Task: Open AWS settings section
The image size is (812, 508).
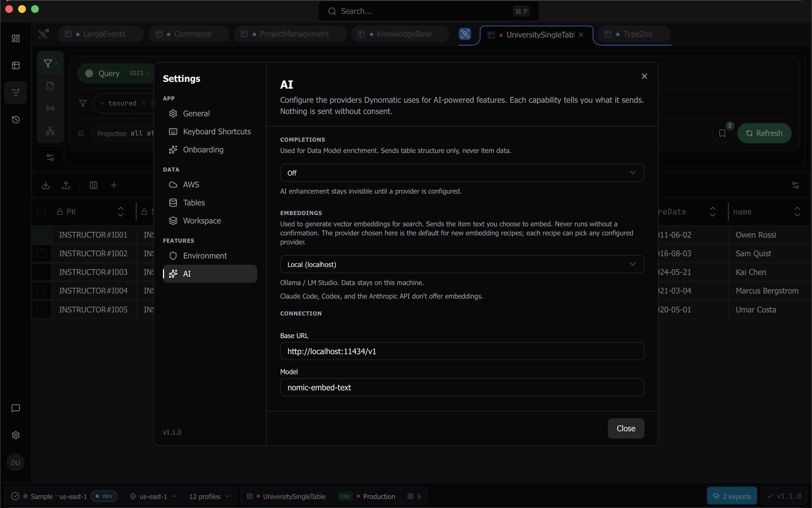Action: tap(210, 185)
